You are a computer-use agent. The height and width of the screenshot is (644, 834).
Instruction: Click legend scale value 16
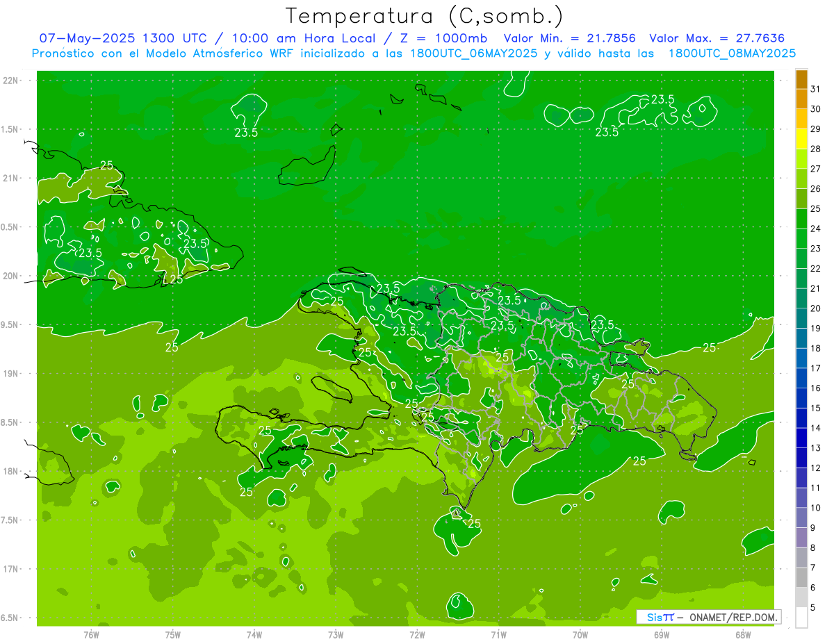[x=816, y=388]
